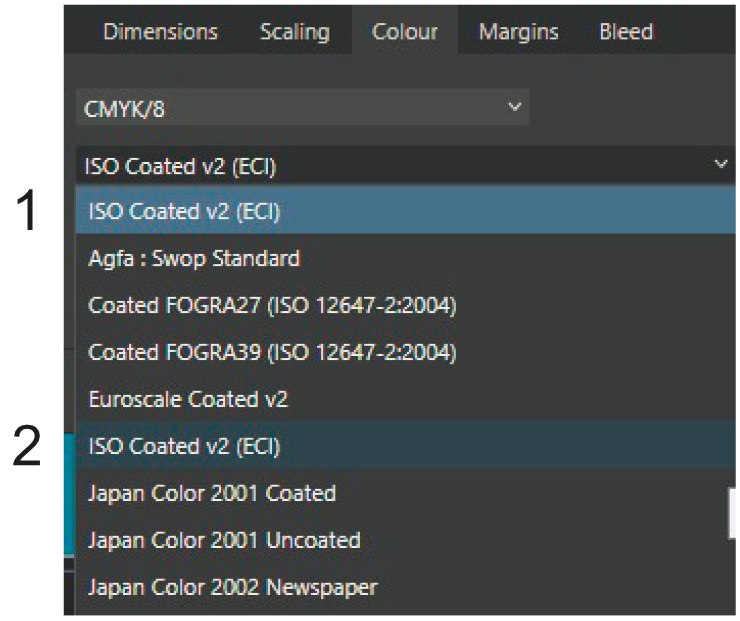This screenshot has width=740, height=621.
Task: Click the profile list scrollbar thumb
Action: point(732,513)
